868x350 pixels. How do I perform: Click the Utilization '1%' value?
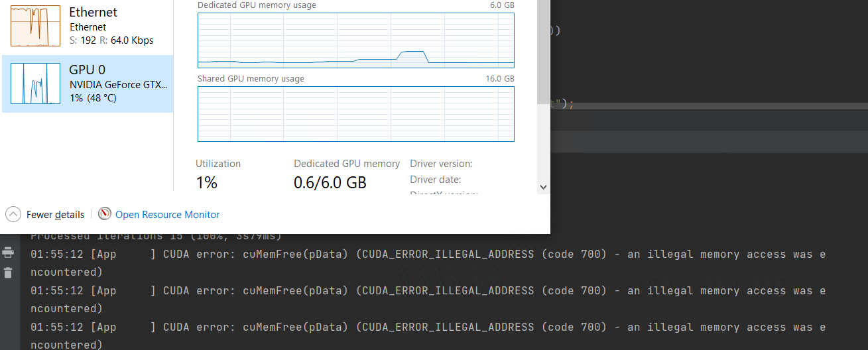[206, 182]
